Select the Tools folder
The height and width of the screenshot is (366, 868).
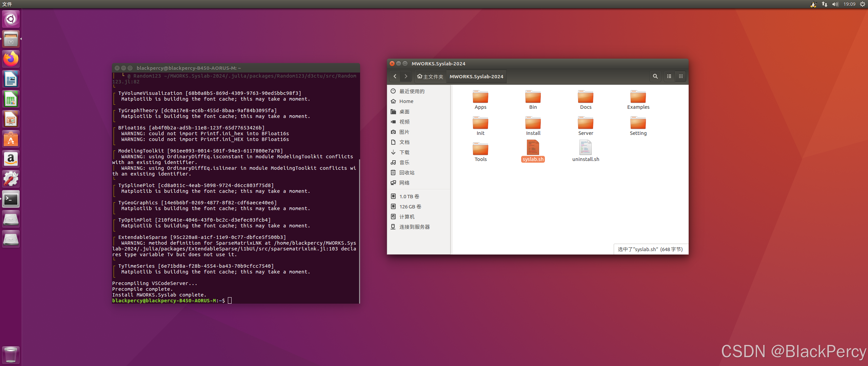pos(480,152)
